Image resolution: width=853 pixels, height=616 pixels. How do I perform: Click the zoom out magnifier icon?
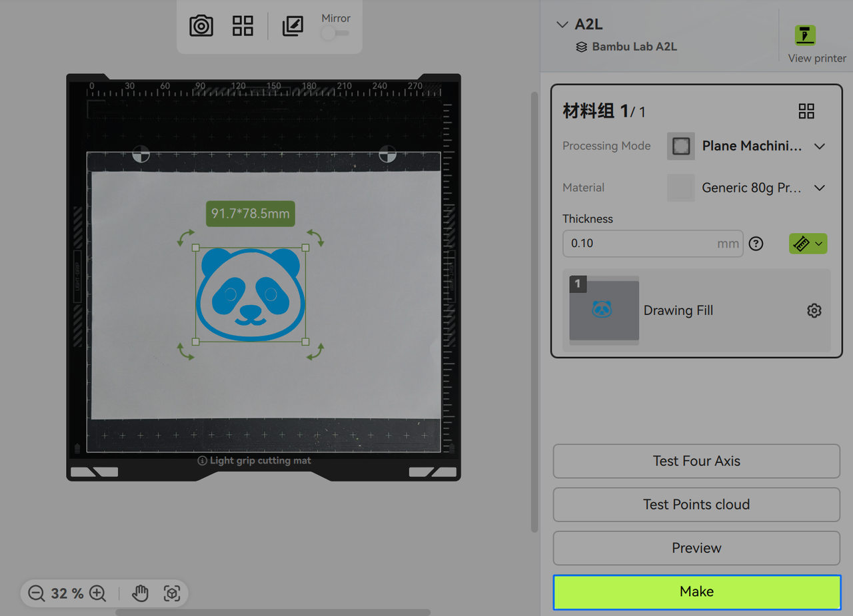(x=37, y=593)
